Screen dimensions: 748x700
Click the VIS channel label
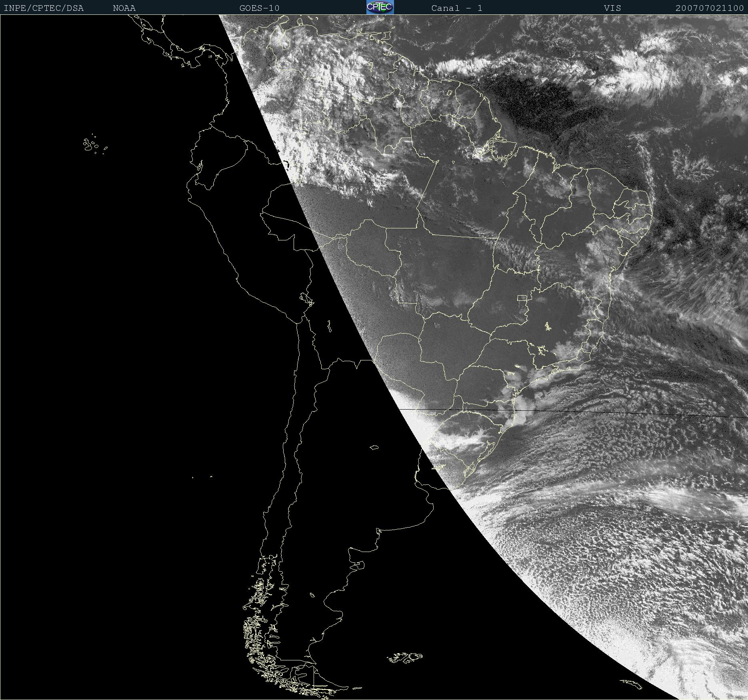pyautogui.click(x=612, y=8)
